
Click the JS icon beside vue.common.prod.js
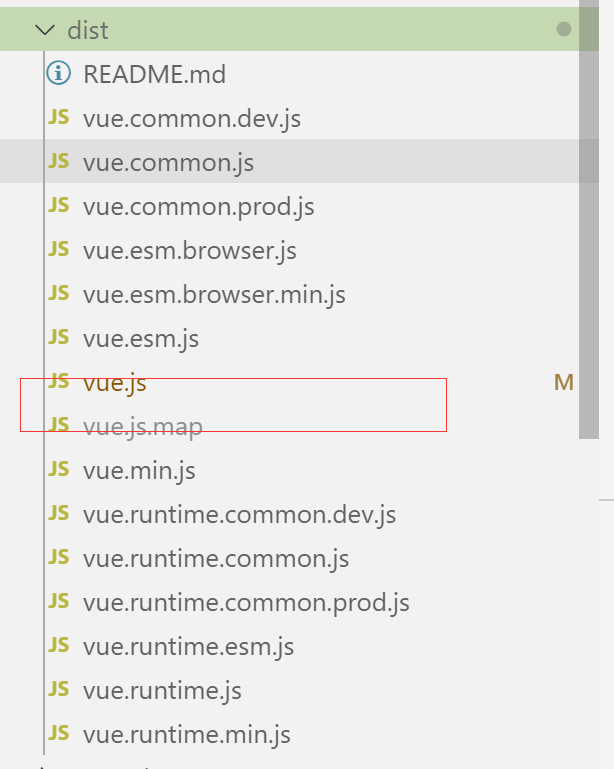pyautogui.click(x=59, y=206)
